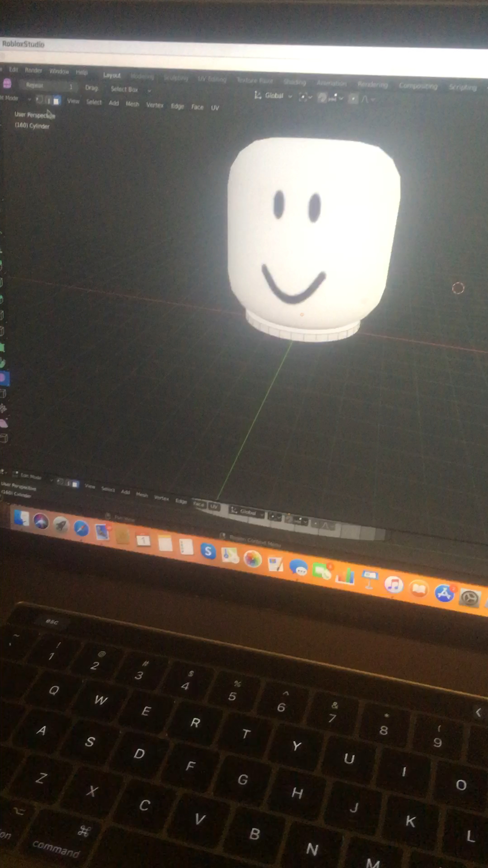Open Vertex menu in bottom viewport header
The image size is (488, 868).
click(x=162, y=498)
